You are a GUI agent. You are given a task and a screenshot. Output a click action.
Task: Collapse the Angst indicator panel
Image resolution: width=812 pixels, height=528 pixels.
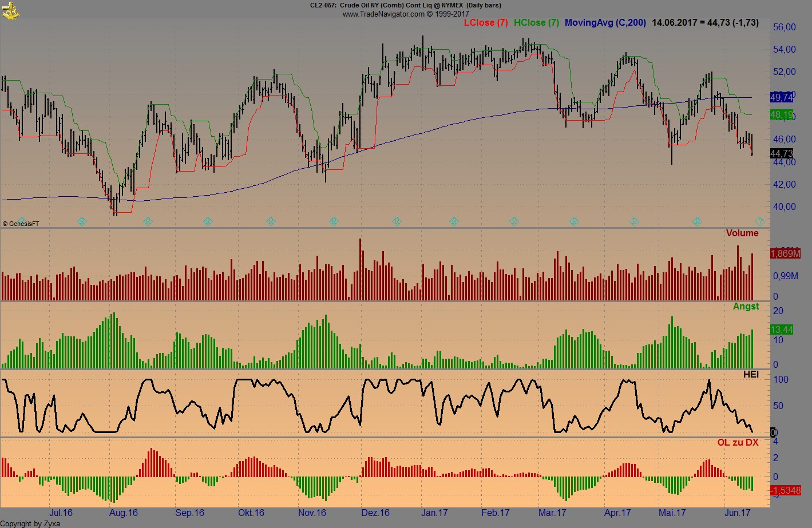pyautogui.click(x=746, y=307)
